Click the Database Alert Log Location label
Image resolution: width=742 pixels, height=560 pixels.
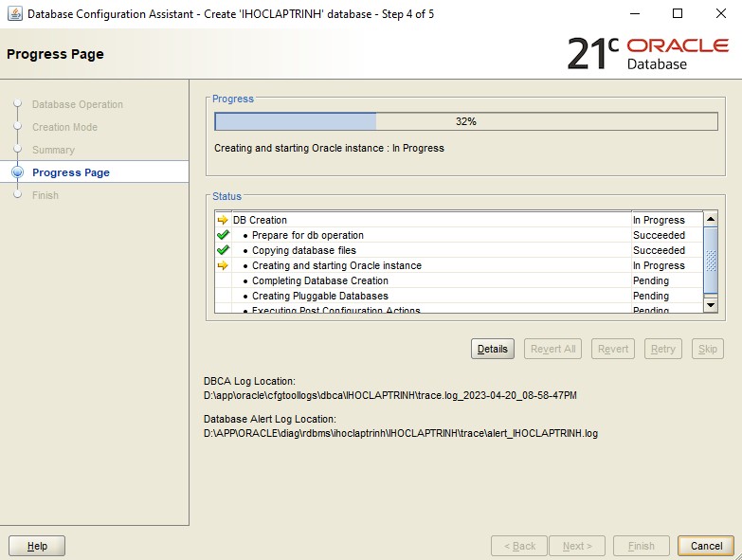click(x=270, y=419)
